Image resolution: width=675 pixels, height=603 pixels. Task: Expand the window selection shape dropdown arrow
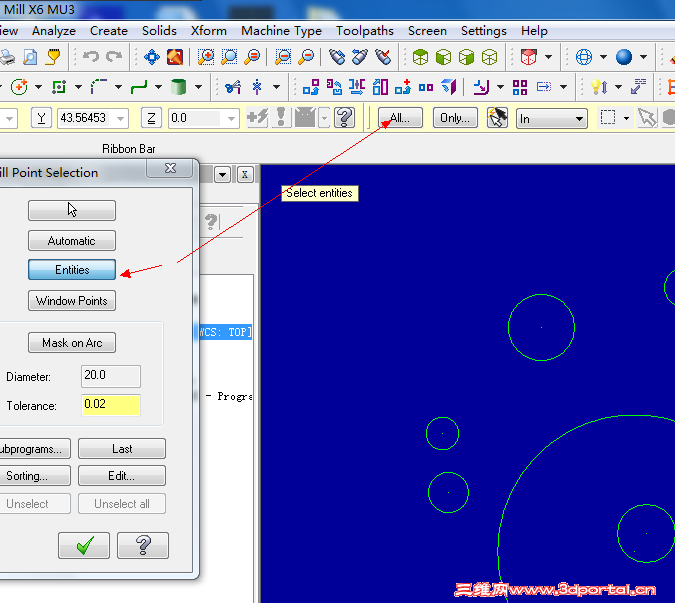(x=626, y=118)
